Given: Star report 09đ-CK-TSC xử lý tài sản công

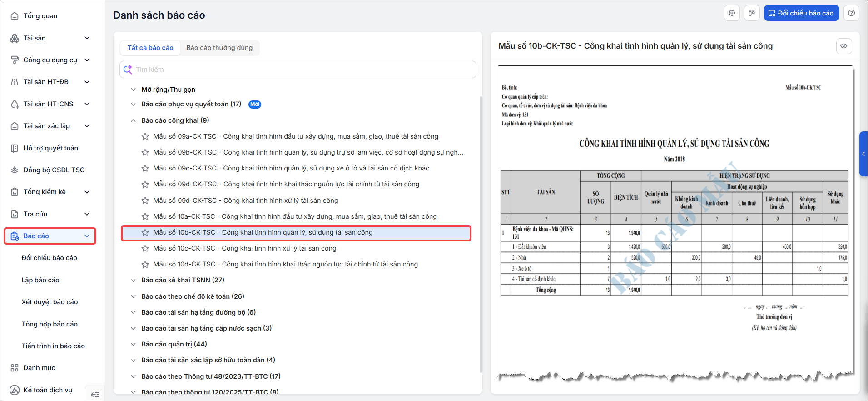Looking at the screenshot, I should 145,200.
